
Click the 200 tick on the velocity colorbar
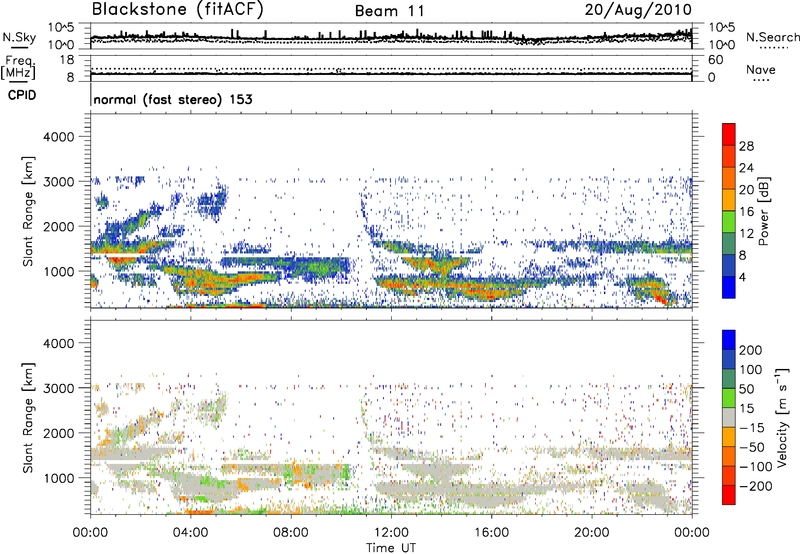751,350
